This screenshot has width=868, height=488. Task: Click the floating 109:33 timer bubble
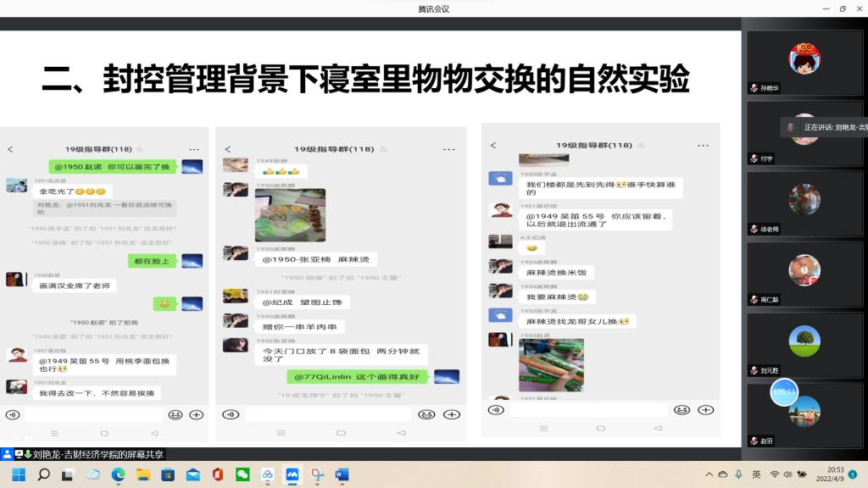(x=784, y=392)
